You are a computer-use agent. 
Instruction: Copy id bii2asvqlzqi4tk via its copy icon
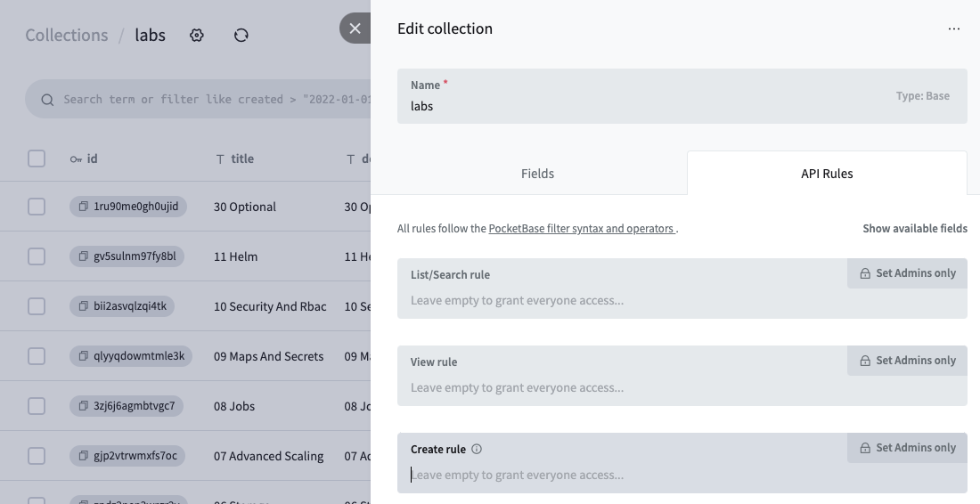point(83,306)
